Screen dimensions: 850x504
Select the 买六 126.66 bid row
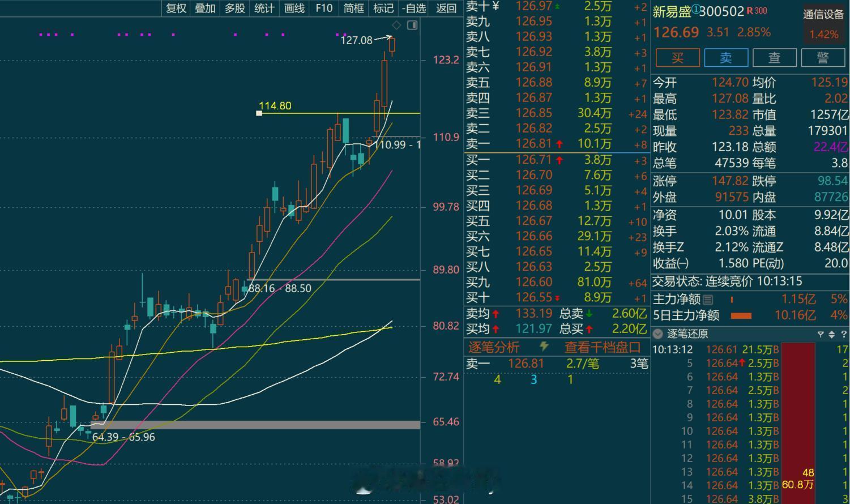(557, 236)
